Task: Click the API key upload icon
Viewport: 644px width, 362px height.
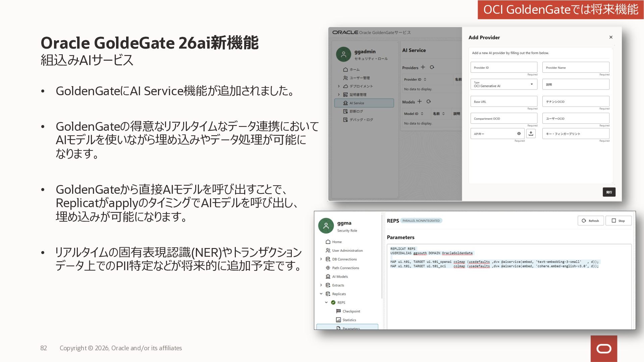Action: [x=531, y=134]
